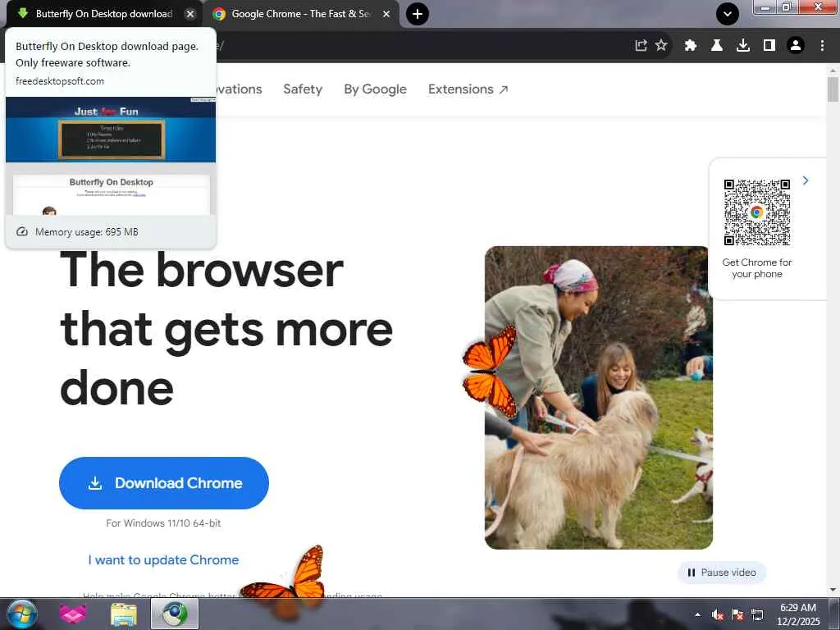Open Chrome Labs flask icon
Screen dimensions: 840x630
coord(717,46)
